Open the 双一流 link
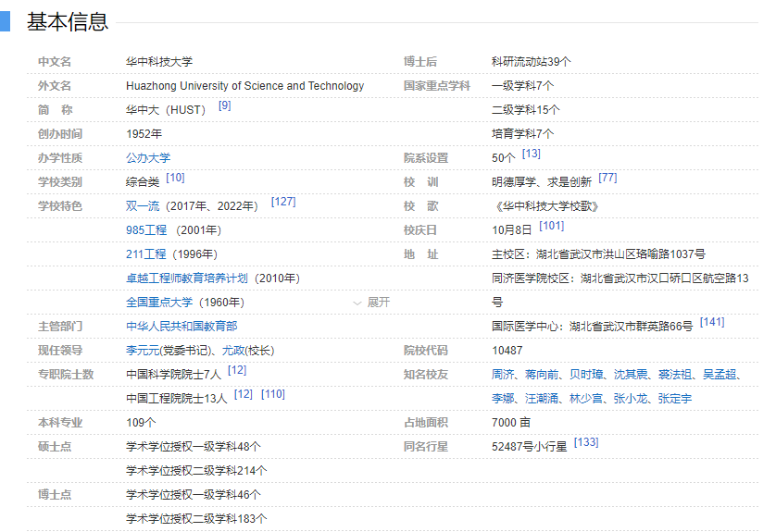Screen dimensions: 776x532 [x=144, y=206]
